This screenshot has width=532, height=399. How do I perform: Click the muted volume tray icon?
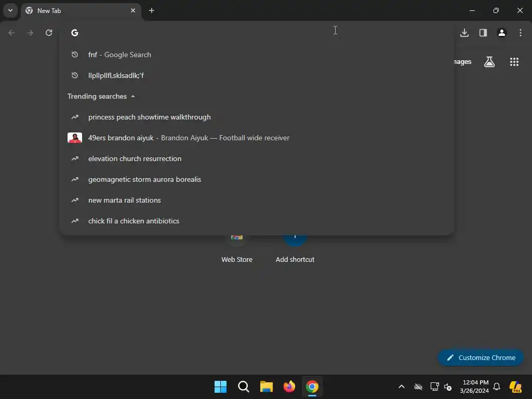pyautogui.click(x=448, y=387)
